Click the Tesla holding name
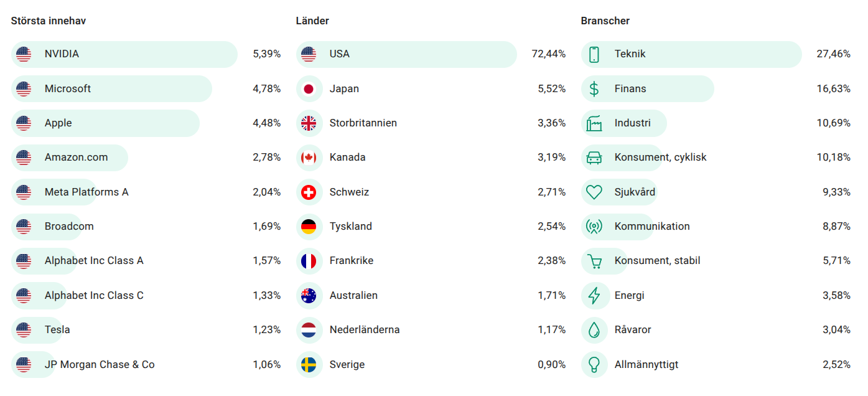The width and height of the screenshot is (868, 396). (57, 330)
